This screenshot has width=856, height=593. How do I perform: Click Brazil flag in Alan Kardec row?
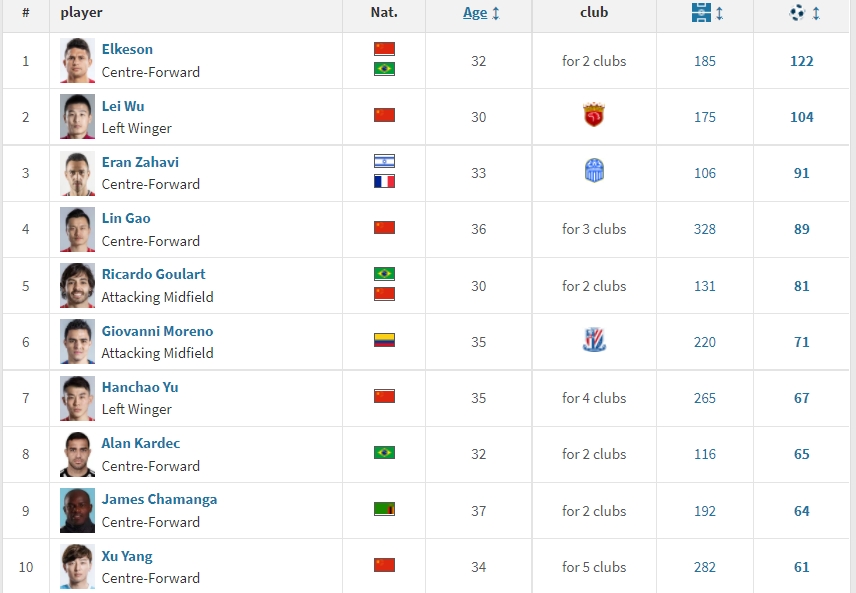pos(384,453)
